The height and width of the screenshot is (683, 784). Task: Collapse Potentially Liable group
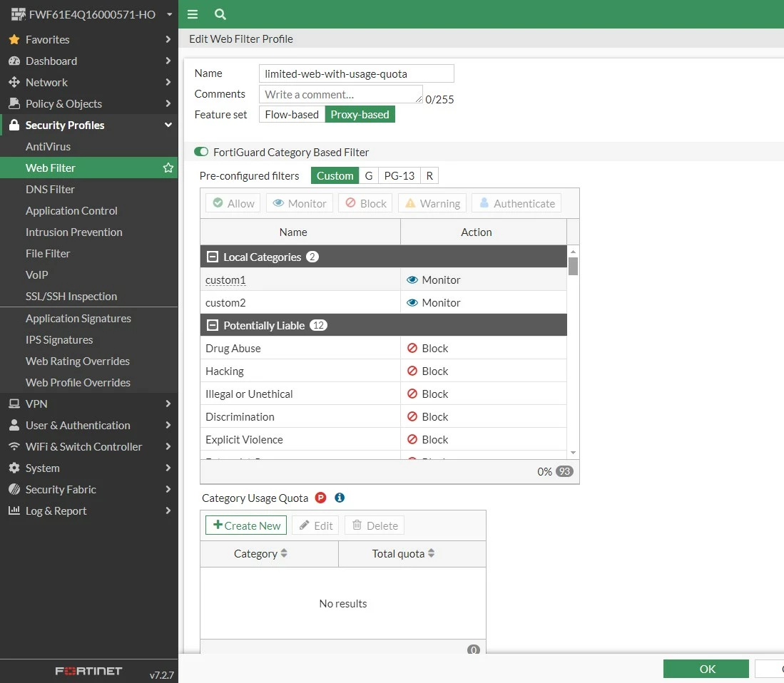(213, 325)
